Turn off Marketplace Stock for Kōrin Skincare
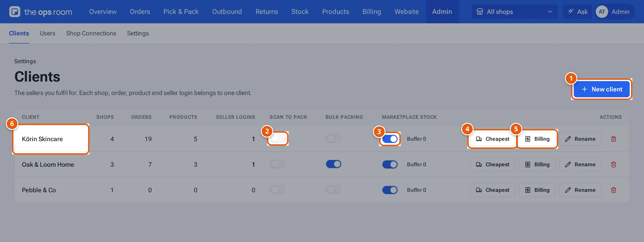Screen dimensions: 644x242 tap(390, 139)
